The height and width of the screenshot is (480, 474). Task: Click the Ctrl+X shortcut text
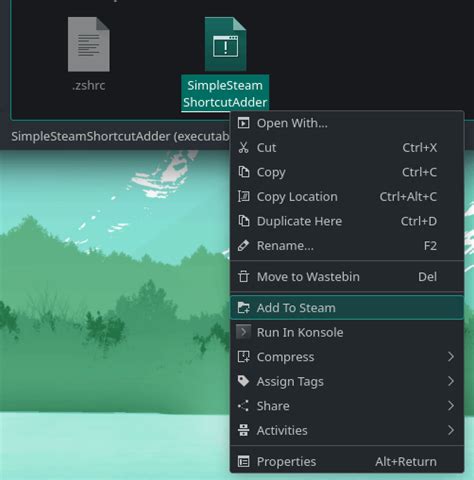pos(419,147)
